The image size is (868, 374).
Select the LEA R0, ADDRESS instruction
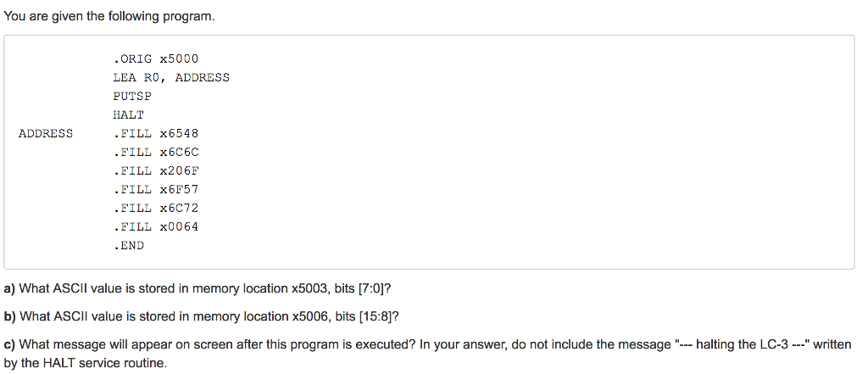tap(171, 77)
